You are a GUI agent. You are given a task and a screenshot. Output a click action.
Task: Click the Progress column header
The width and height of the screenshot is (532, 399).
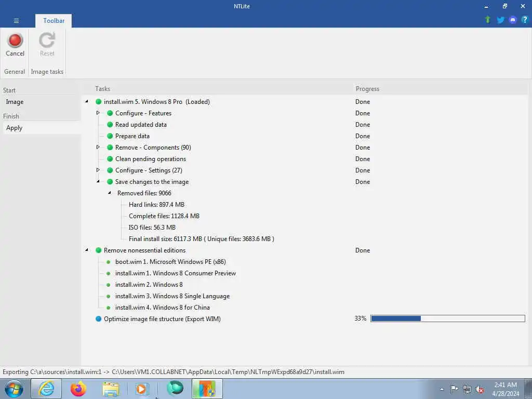pyautogui.click(x=367, y=89)
